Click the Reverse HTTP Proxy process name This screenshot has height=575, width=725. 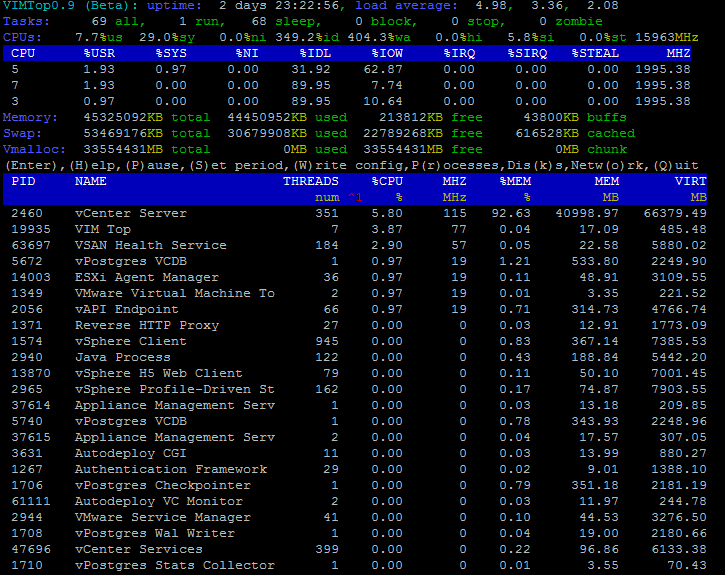point(147,325)
